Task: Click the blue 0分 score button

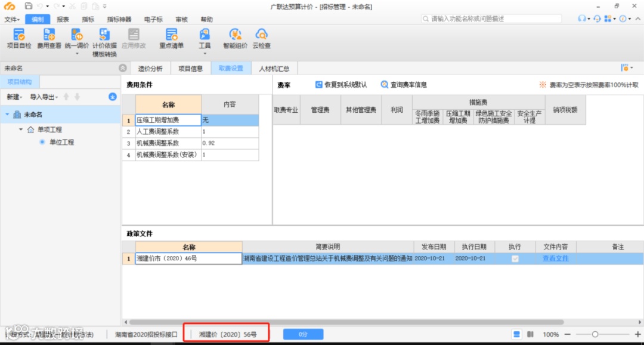Action: pyautogui.click(x=303, y=334)
